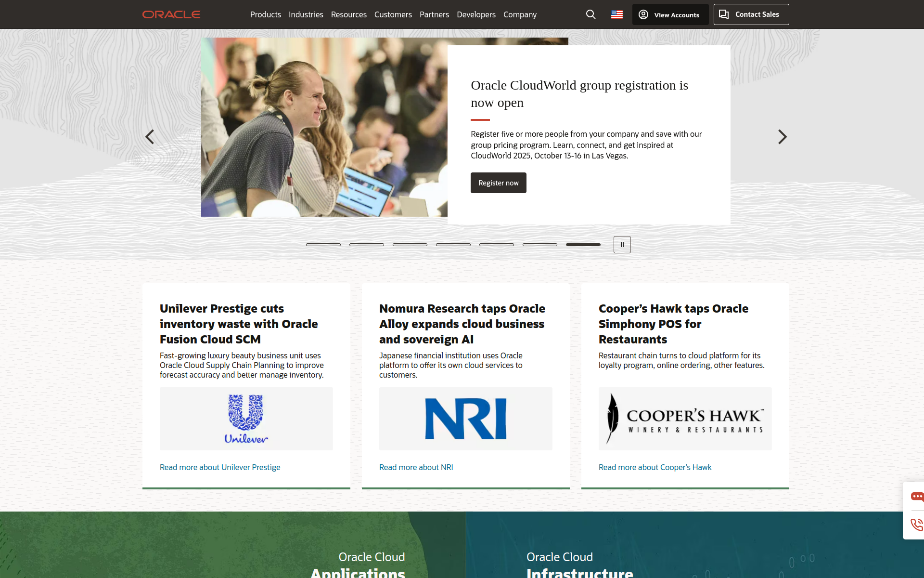Click View Accounts button

[x=670, y=14]
